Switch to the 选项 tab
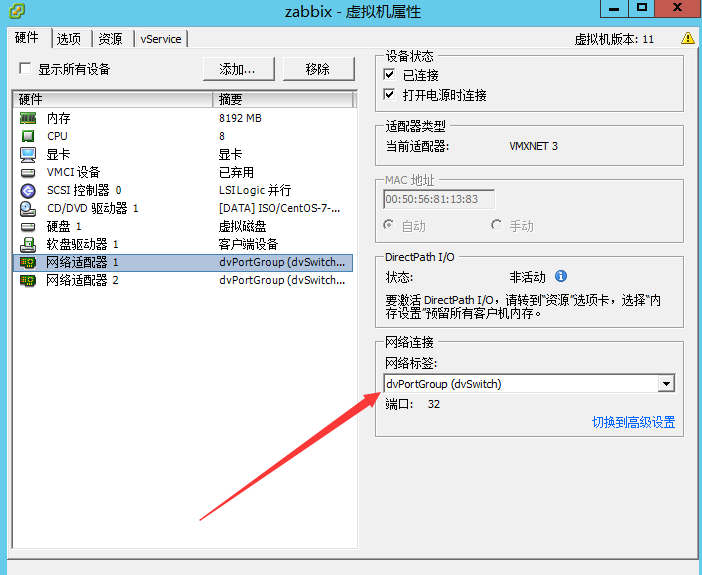Image resolution: width=702 pixels, height=575 pixels. pyautogui.click(x=69, y=39)
